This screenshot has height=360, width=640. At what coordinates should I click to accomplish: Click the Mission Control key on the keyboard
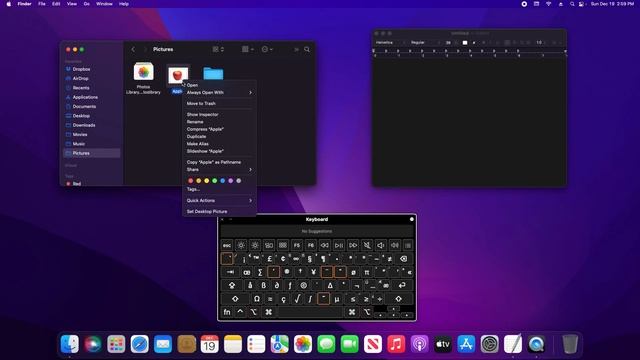click(x=269, y=245)
